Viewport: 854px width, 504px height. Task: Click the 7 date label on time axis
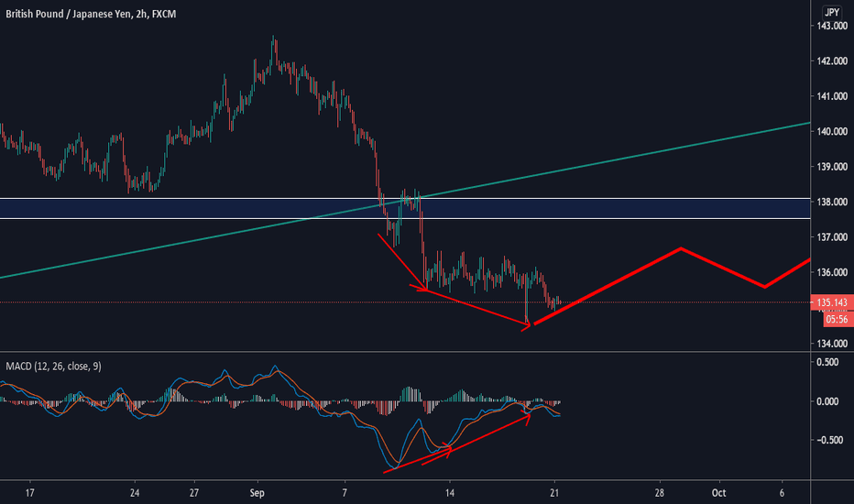click(345, 493)
